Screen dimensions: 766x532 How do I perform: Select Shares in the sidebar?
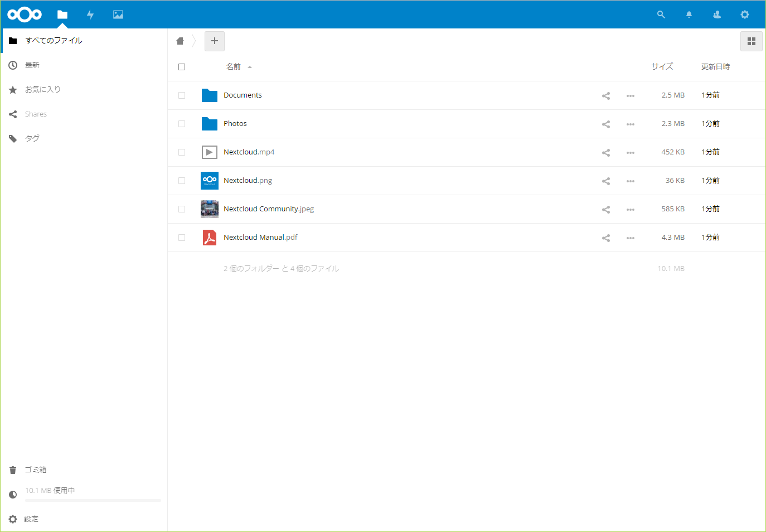(x=36, y=114)
